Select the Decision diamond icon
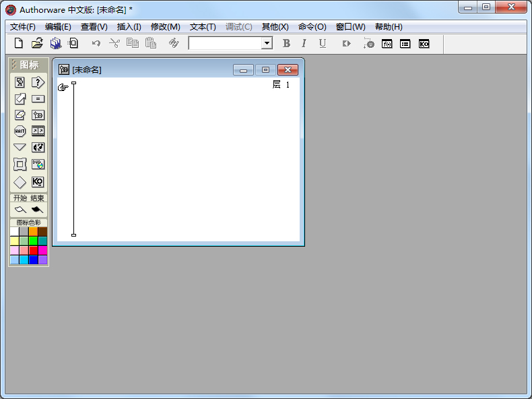The height and width of the screenshot is (399, 532). point(20,182)
